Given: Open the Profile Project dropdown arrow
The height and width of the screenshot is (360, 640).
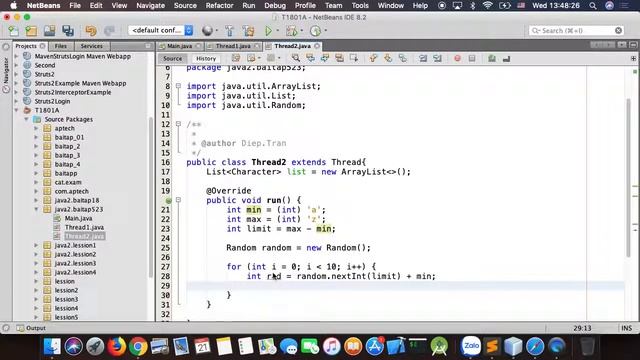Looking at the screenshot, I should 326,31.
